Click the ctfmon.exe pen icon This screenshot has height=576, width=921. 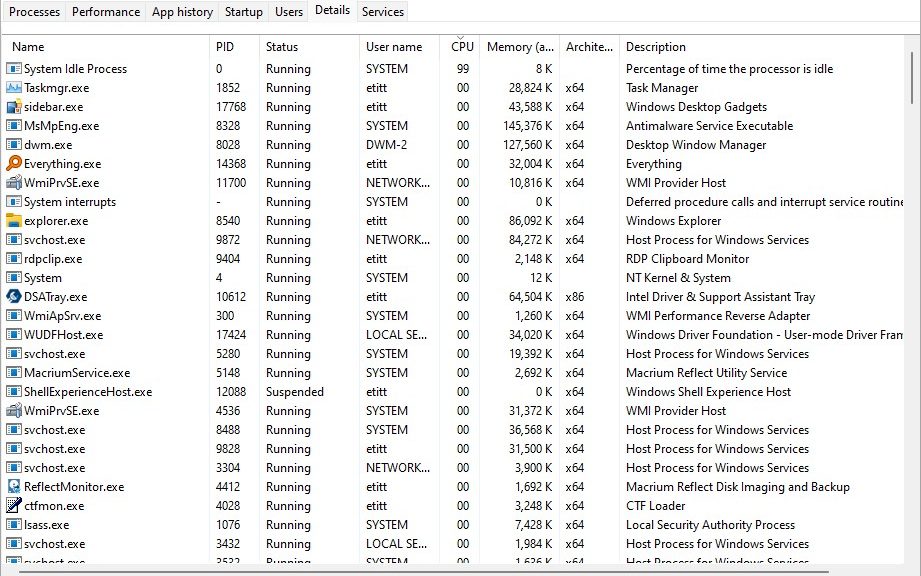click(14, 506)
